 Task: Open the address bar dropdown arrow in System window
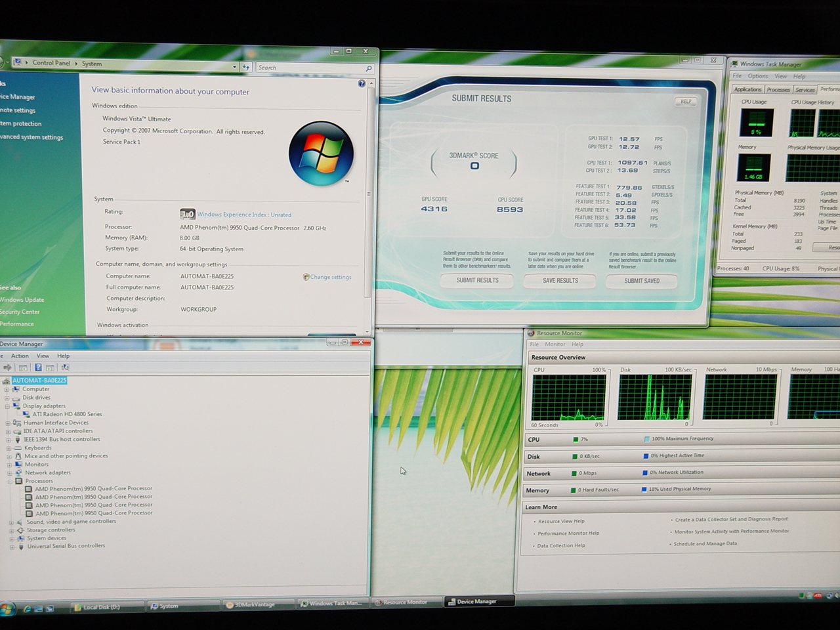tap(234, 67)
